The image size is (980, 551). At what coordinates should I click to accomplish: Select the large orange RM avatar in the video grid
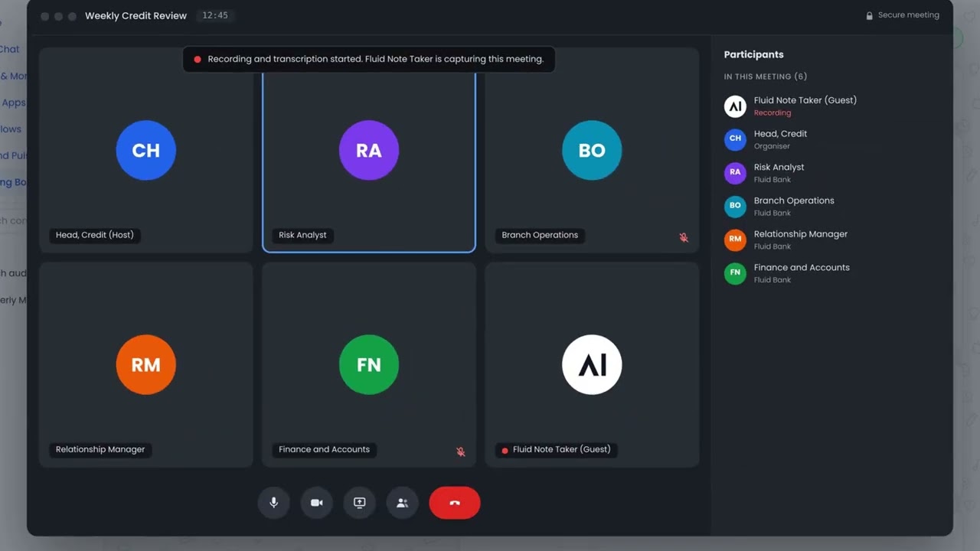click(x=146, y=365)
